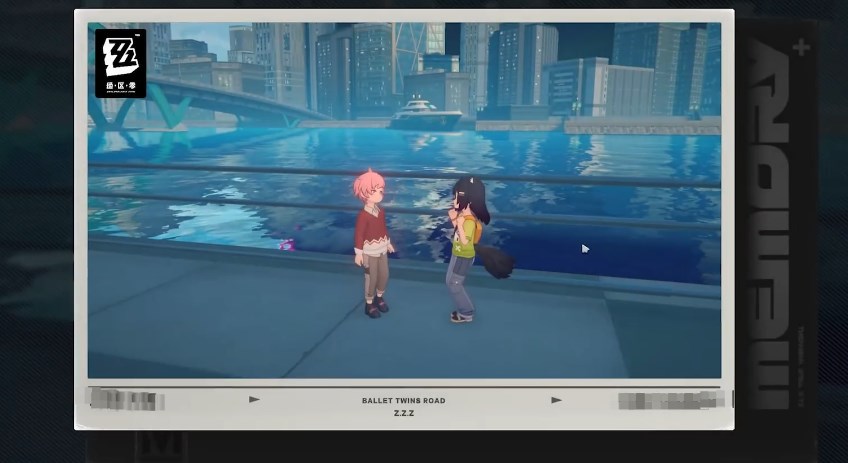Viewport: 848px width, 463px height.
Task: Click the "Z.Z.Z" text under the caption
Action: point(403,413)
